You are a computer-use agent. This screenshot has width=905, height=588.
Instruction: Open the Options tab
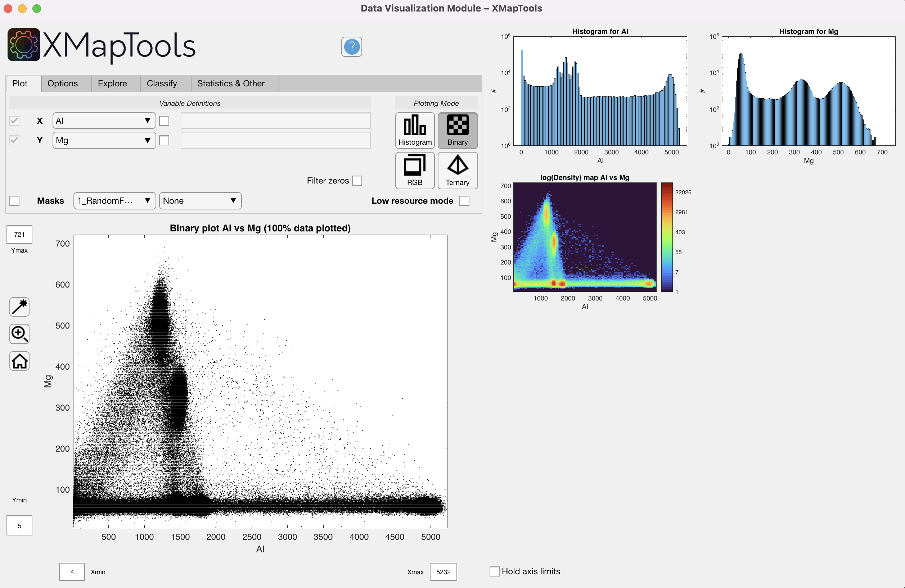pos(62,83)
